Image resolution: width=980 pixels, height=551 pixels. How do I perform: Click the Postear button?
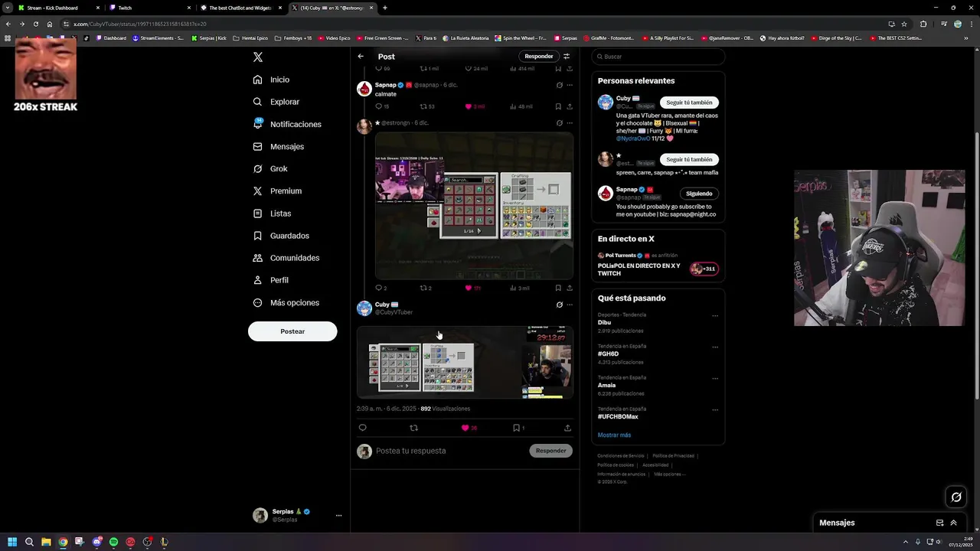(292, 331)
